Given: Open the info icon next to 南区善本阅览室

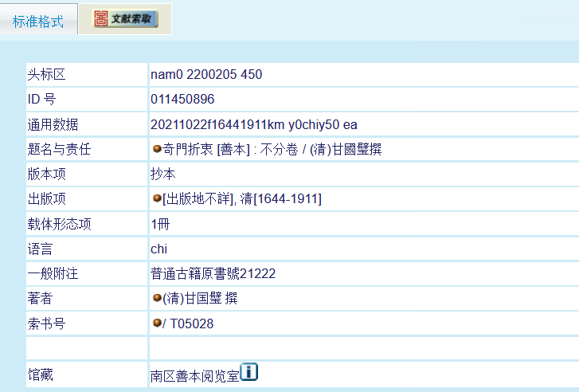Looking at the screenshot, I should pos(249,372).
